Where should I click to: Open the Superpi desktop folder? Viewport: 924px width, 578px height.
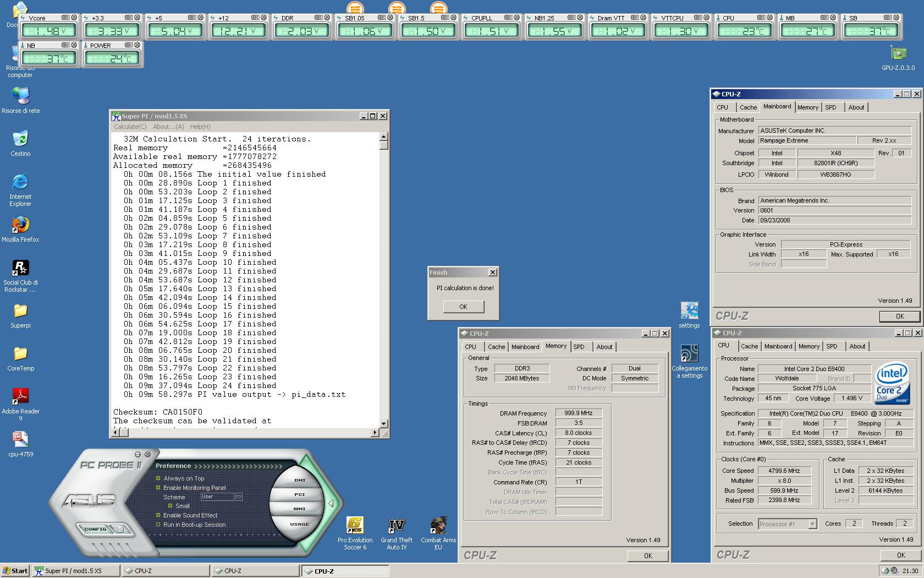point(20,315)
